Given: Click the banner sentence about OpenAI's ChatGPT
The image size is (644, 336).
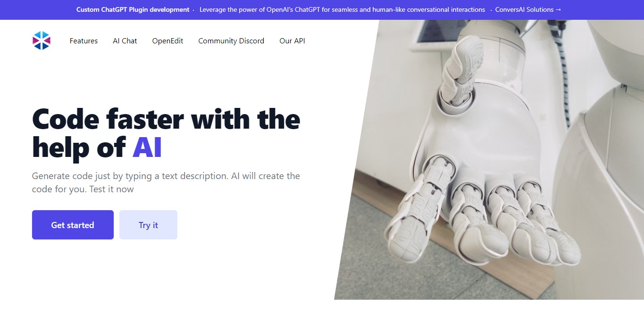Looking at the screenshot, I should click(342, 9).
